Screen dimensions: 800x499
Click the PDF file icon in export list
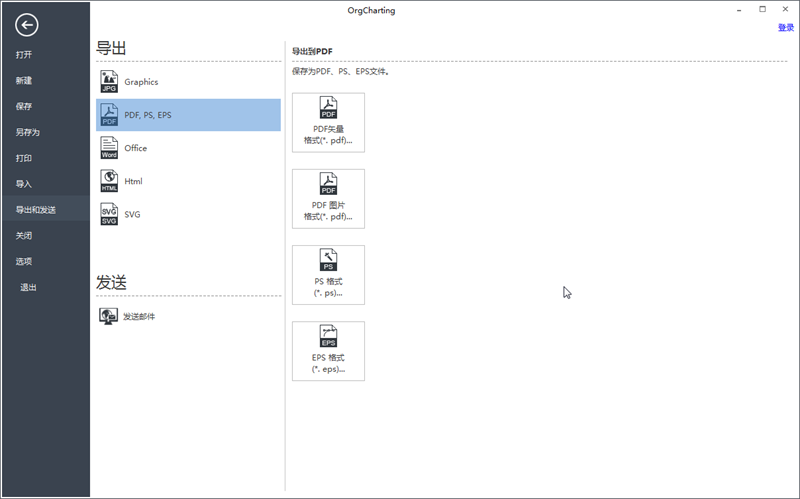coord(109,115)
